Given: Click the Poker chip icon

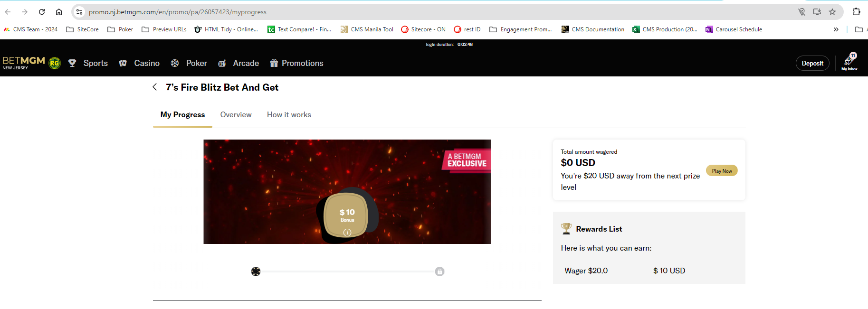Looking at the screenshot, I should tap(175, 63).
